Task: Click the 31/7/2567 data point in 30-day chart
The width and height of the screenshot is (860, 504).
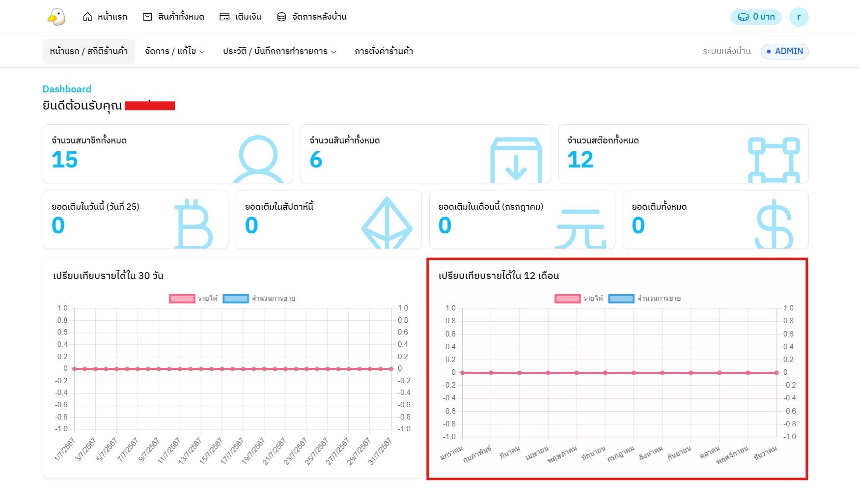Action: [391, 369]
